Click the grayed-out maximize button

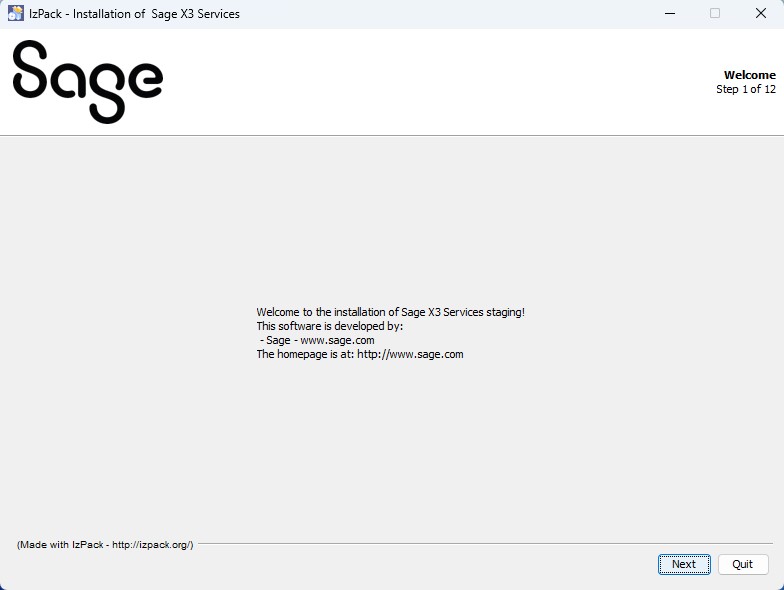coord(715,14)
